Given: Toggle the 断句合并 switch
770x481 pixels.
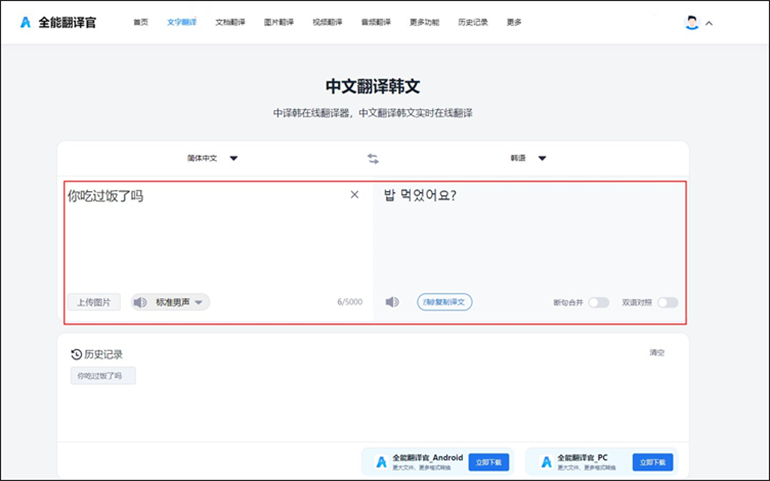Looking at the screenshot, I should pos(598,302).
